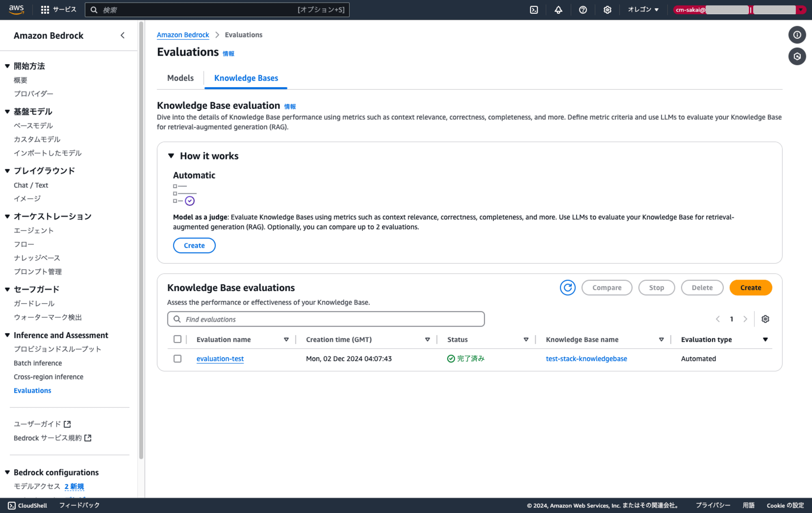Click the AWS logo home icon
Screen dimensions: 812x513
tap(16, 9)
